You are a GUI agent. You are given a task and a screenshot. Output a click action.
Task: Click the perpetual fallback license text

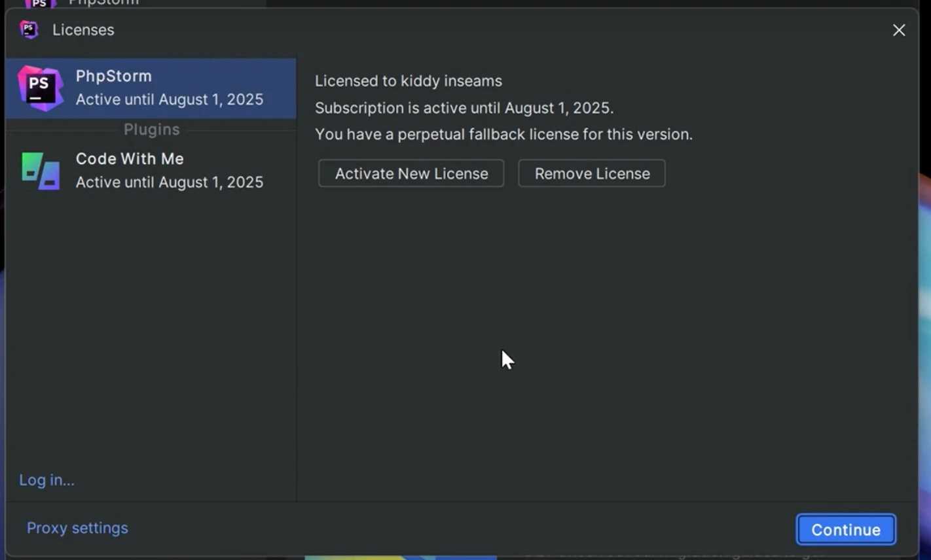(x=503, y=134)
